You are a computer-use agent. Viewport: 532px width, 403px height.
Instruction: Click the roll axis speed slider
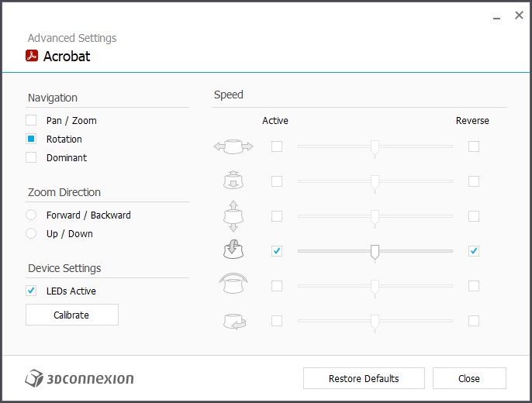pos(375,286)
